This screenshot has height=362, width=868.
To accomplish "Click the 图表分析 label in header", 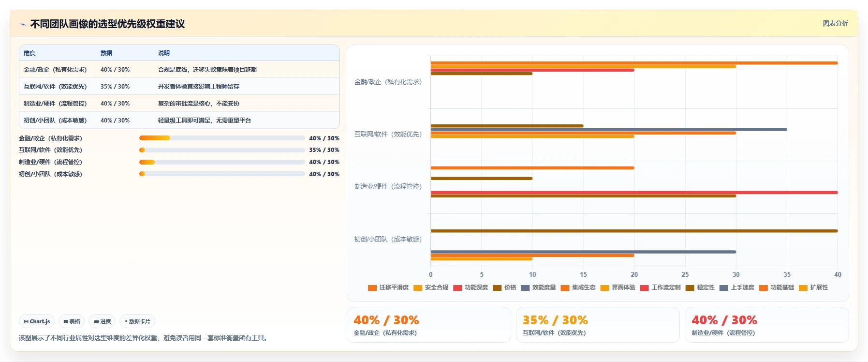I will coord(835,23).
